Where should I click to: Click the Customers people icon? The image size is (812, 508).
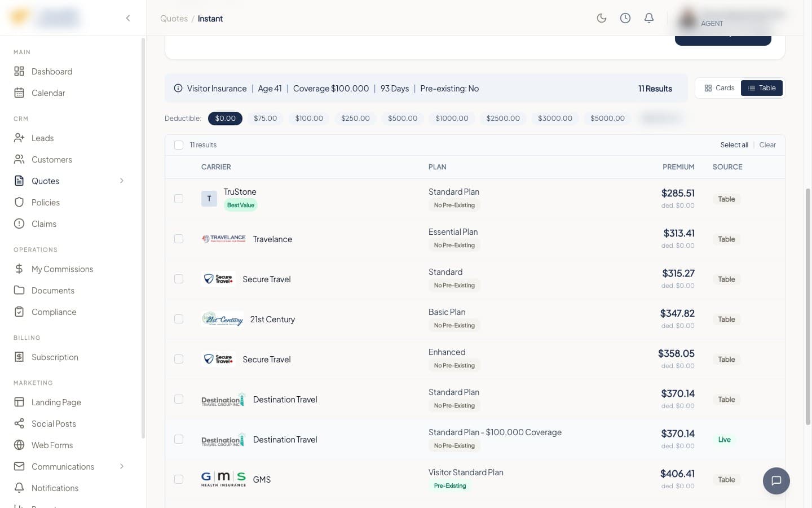[19, 159]
